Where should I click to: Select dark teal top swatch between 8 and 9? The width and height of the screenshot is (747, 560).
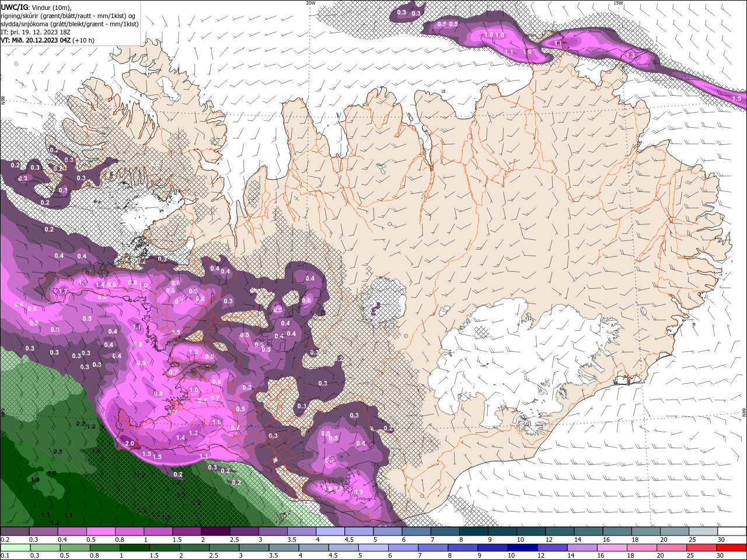click(473, 531)
